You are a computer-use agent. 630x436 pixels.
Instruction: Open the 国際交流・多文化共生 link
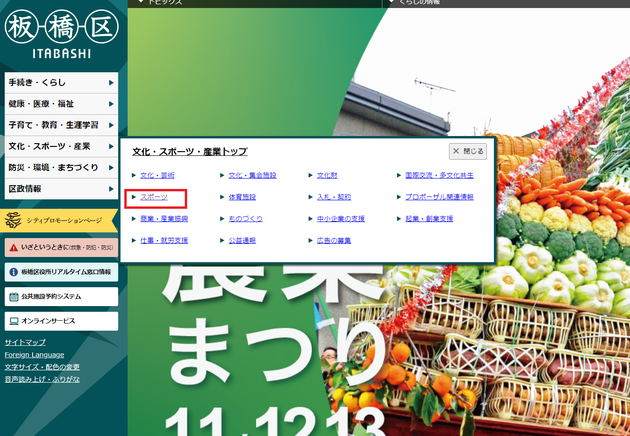point(439,175)
